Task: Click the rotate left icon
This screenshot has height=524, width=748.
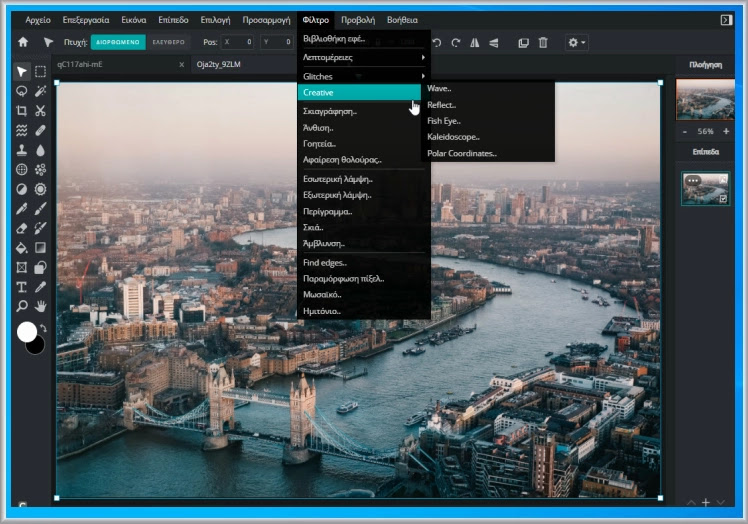Action: click(x=436, y=43)
